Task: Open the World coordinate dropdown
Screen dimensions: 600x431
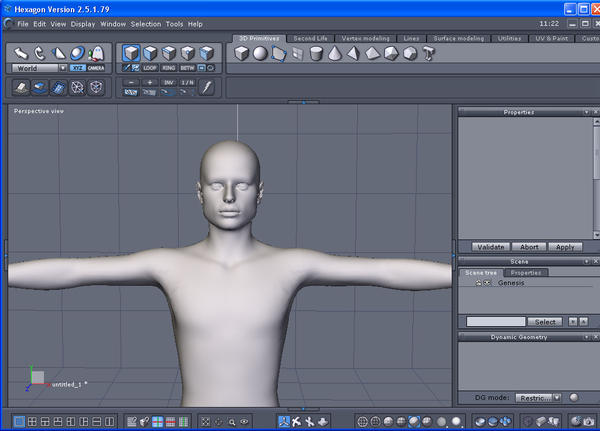Action: tap(39, 68)
